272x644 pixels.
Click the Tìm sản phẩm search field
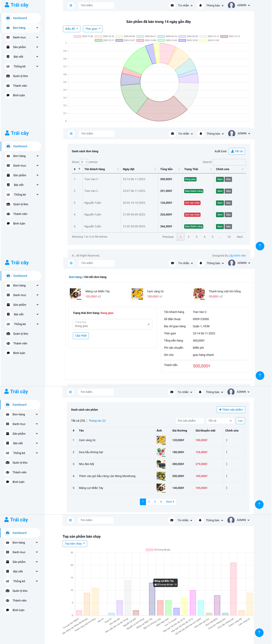(190, 421)
